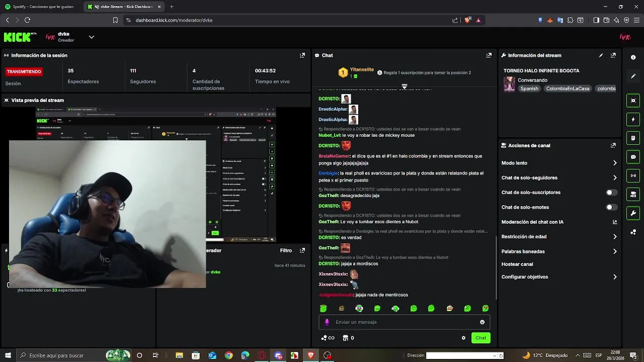This screenshot has height=362, width=644.
Task: Open browser extensions puzzle icon
Action: click(x=570, y=20)
